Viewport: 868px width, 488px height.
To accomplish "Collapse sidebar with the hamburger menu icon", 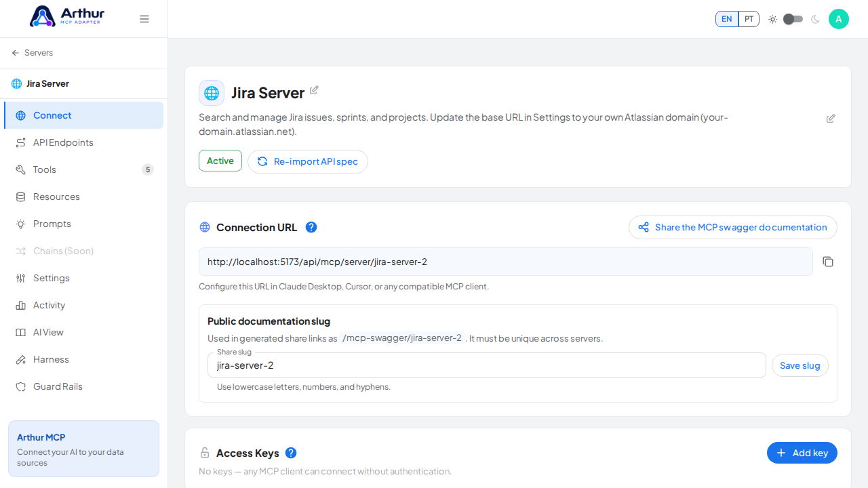I will click(x=144, y=19).
